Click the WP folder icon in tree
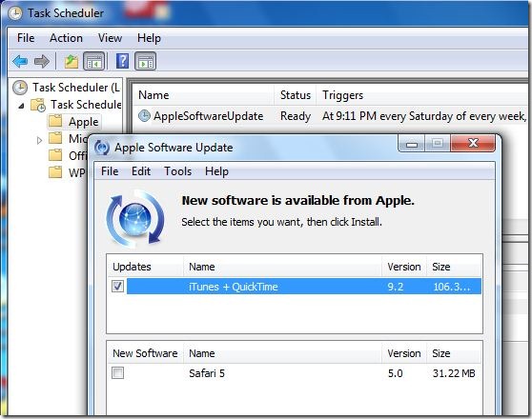This screenshot has width=532, height=419. (x=55, y=171)
